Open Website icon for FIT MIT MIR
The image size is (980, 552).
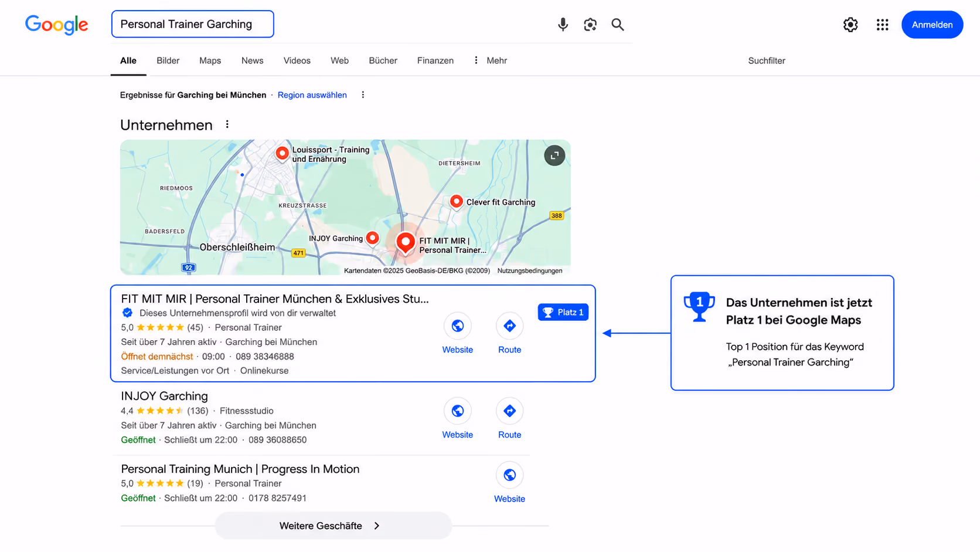coord(458,326)
